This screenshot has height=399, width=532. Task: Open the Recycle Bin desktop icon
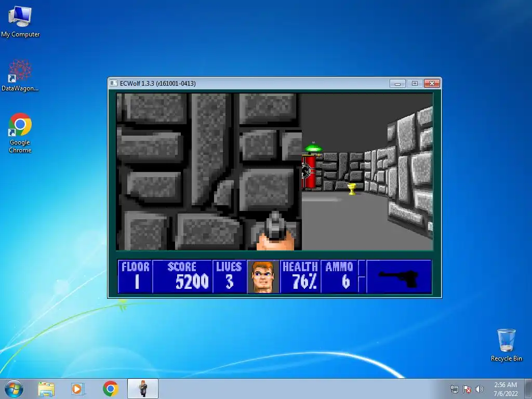(x=506, y=345)
